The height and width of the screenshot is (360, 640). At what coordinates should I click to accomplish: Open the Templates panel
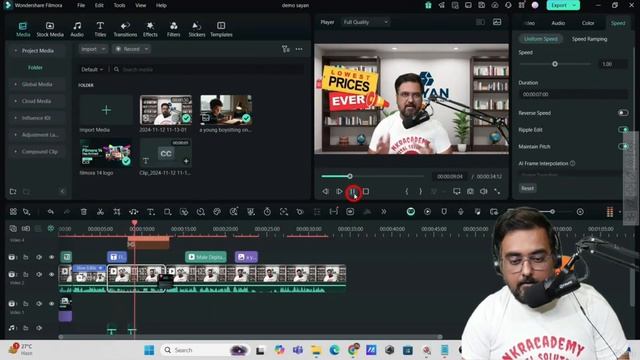(221, 29)
